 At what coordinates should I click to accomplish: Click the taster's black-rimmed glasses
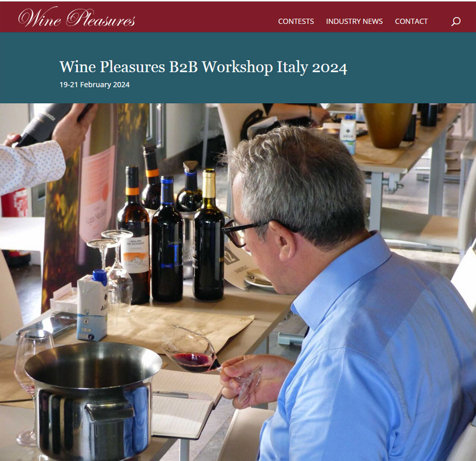[243, 232]
